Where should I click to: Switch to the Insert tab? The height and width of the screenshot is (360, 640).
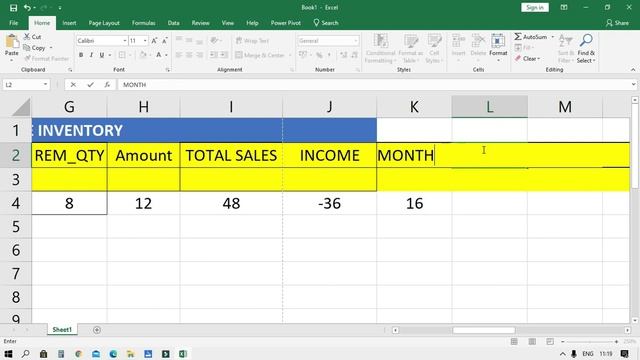(x=69, y=23)
